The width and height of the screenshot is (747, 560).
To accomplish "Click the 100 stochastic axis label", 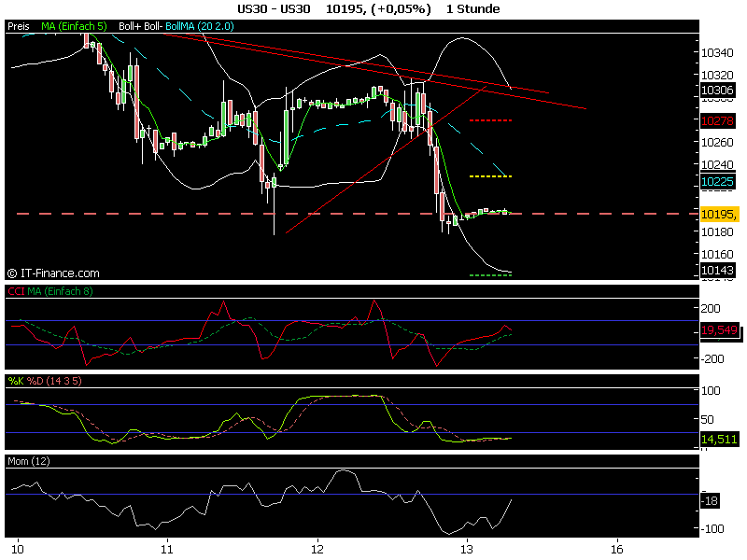I will point(711,391).
